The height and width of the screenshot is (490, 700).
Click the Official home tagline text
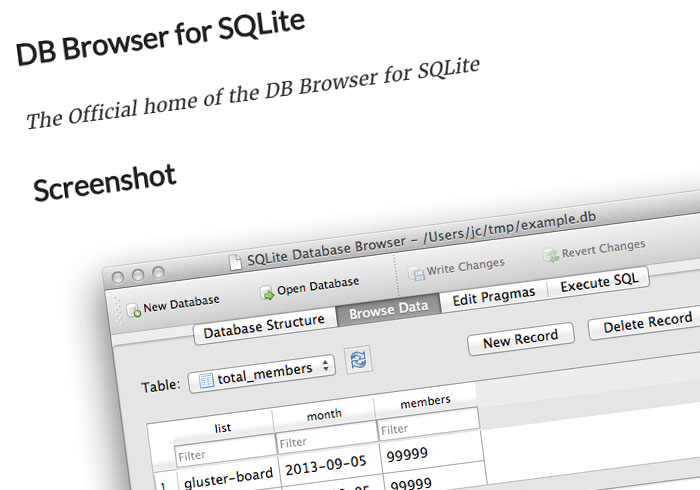pyautogui.click(x=253, y=93)
